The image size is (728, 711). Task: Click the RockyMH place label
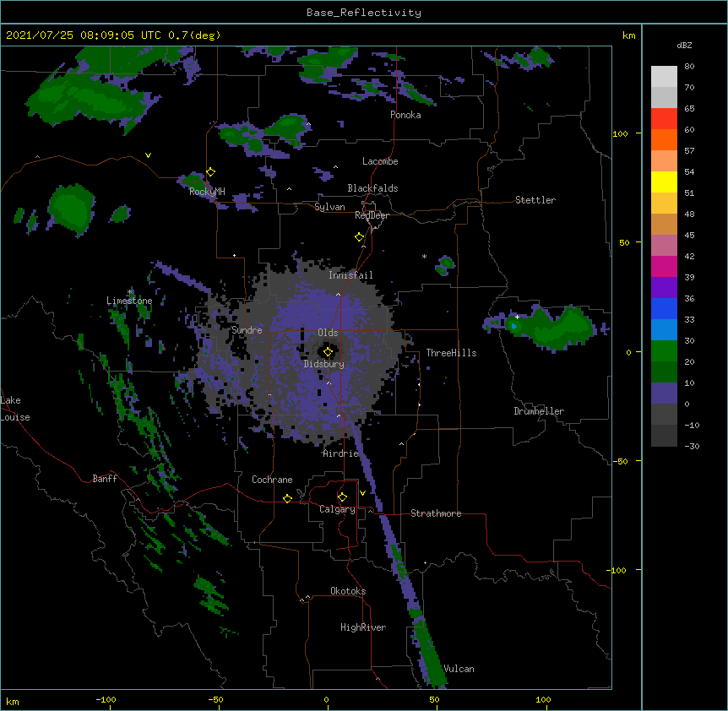207,192
